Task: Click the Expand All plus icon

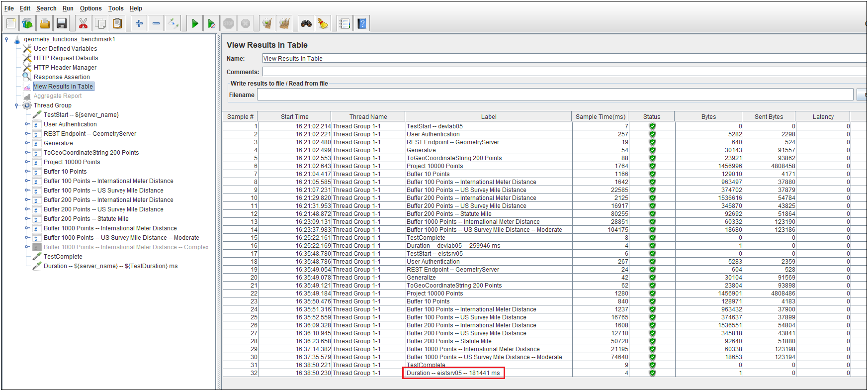Action: coord(139,23)
